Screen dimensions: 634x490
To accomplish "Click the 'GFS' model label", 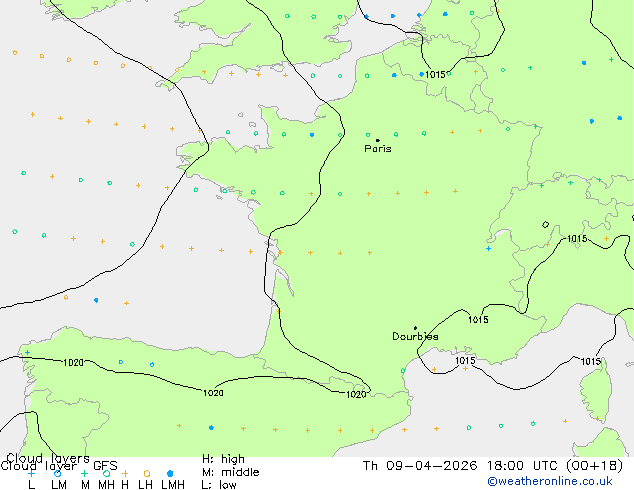I will tap(105, 466).
